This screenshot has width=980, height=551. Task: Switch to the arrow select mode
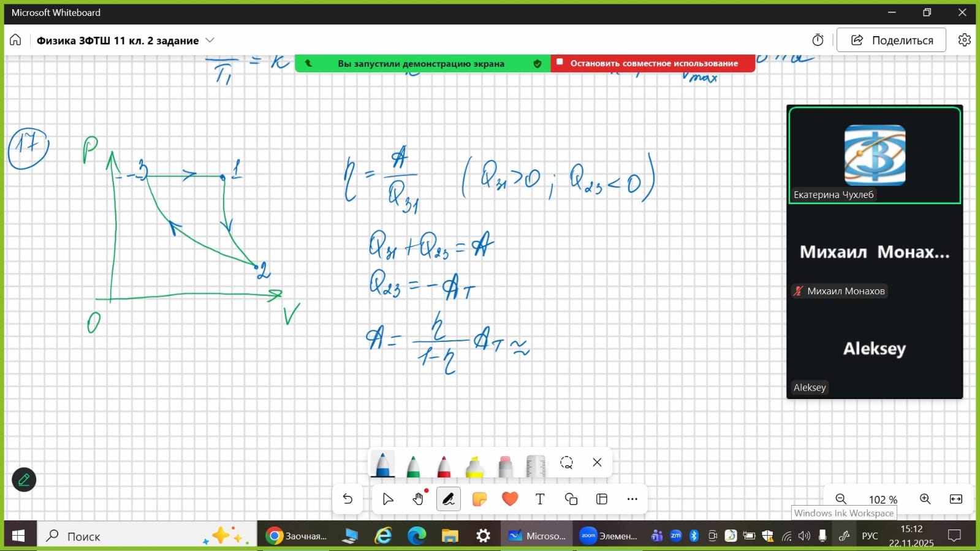click(x=387, y=499)
